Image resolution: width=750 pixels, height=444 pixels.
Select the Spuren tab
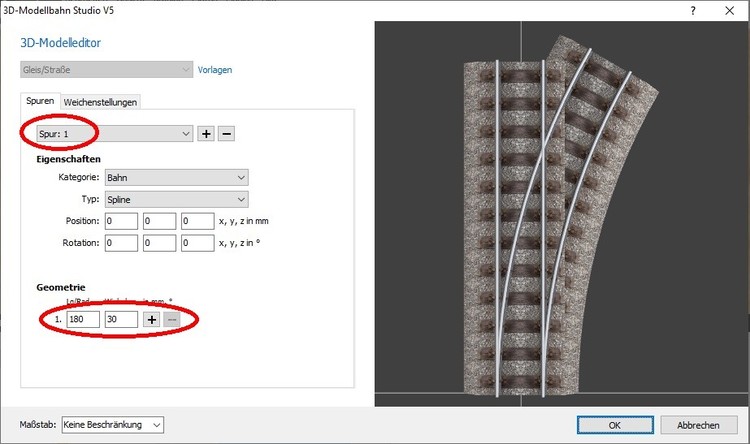[40, 101]
